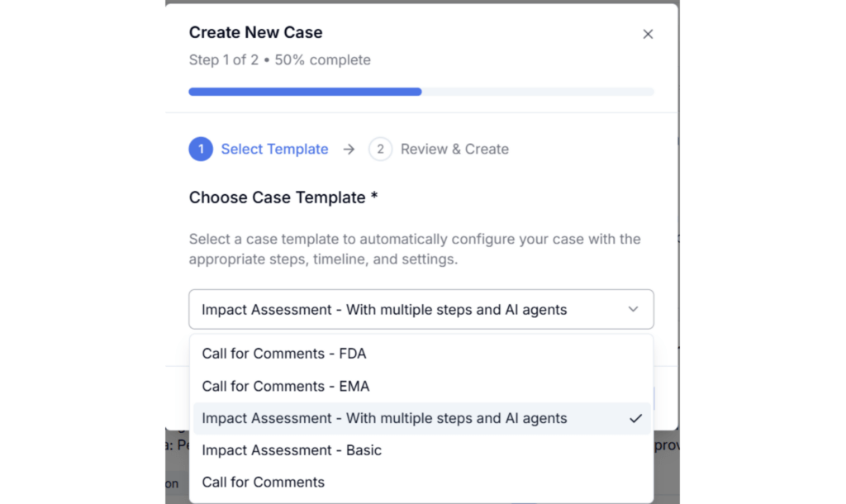Go to Review & Create step
This screenshot has height=504, width=846.
[454, 149]
